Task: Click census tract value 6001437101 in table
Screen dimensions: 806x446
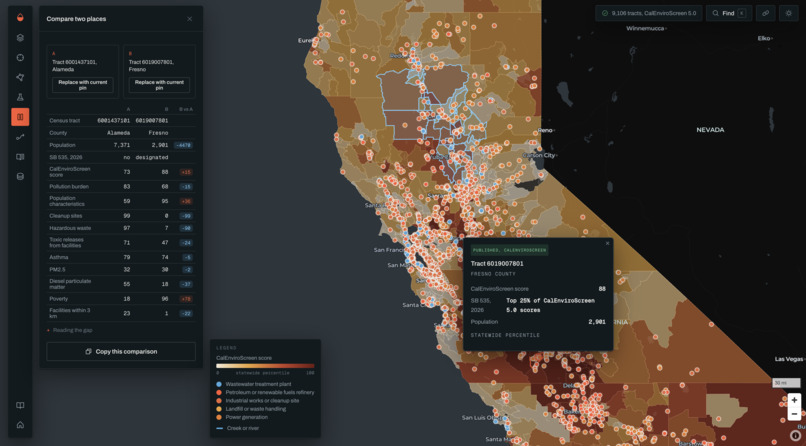Action: point(114,121)
